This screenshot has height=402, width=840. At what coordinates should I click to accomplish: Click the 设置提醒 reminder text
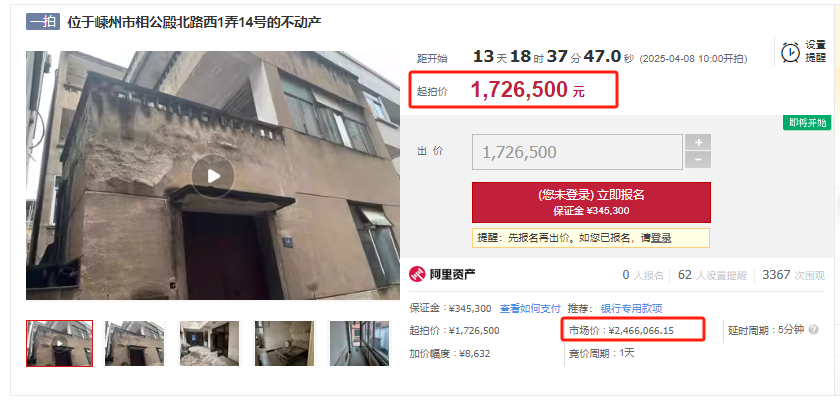pyautogui.click(x=816, y=52)
